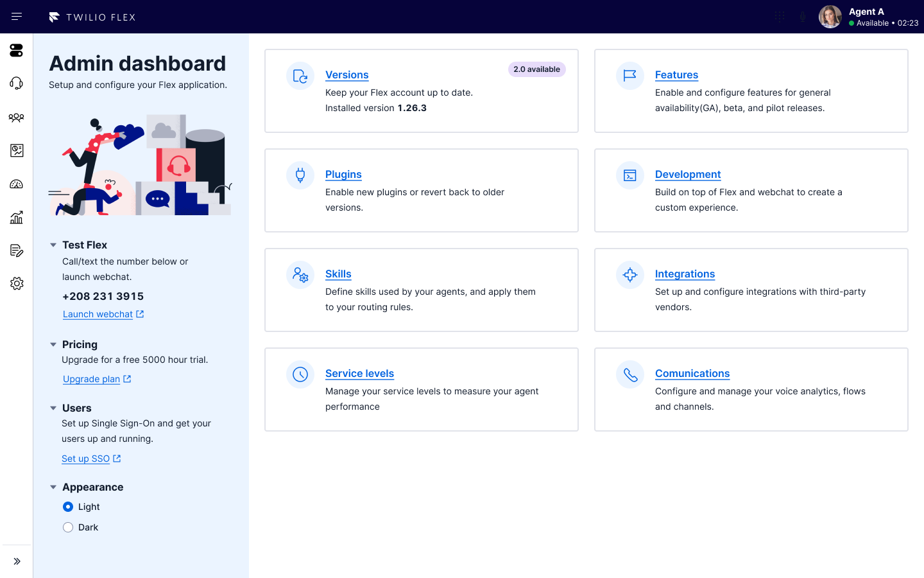Open the queue stats icon in sidebar
924x578 pixels.
coord(17,150)
